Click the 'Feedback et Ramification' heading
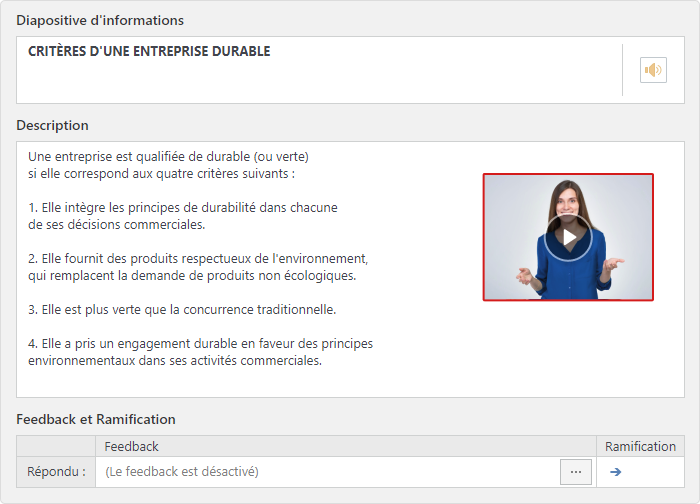 pos(96,420)
